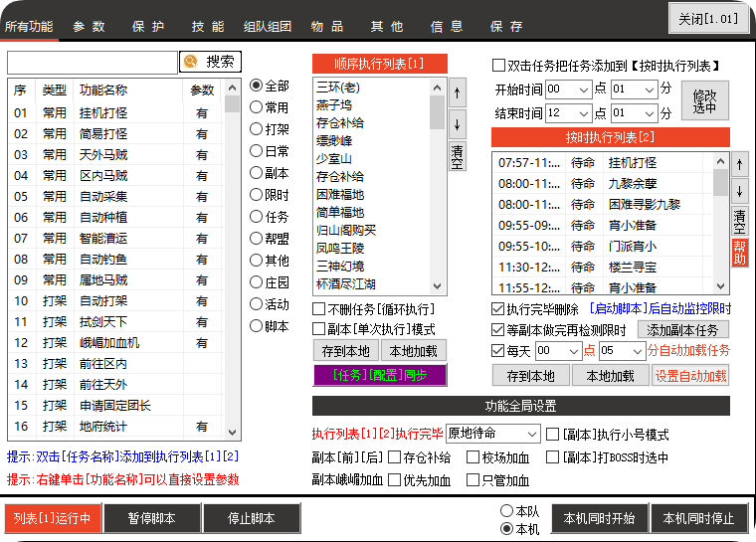Select the 打架 filter radio button

point(257,129)
